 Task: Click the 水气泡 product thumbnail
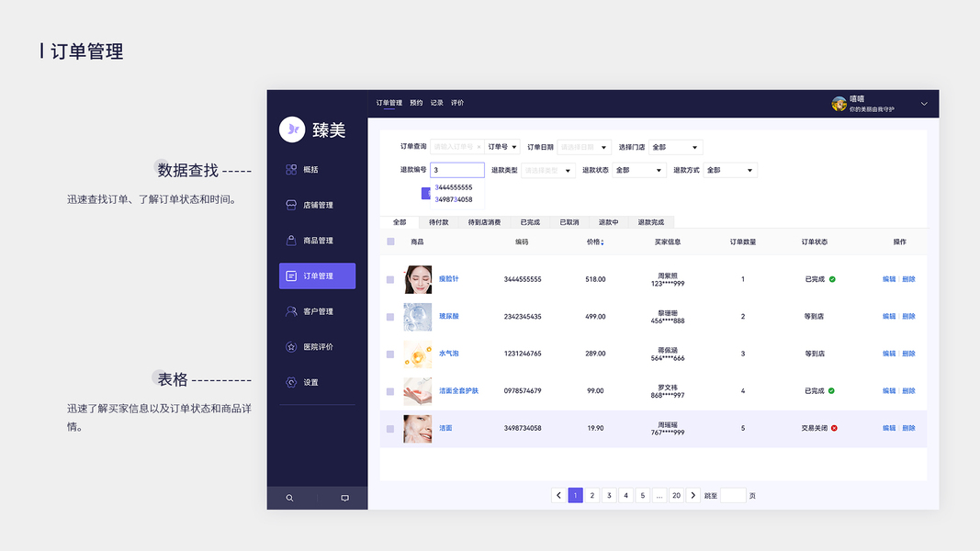tap(418, 354)
